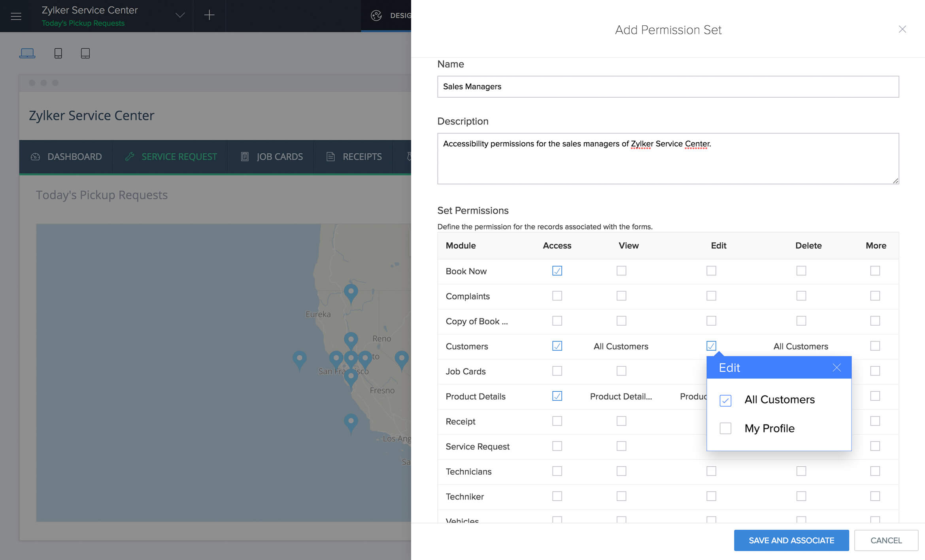Expand the Zylker Service Center app dropdown
The width and height of the screenshot is (925, 560).
pyautogui.click(x=180, y=15)
